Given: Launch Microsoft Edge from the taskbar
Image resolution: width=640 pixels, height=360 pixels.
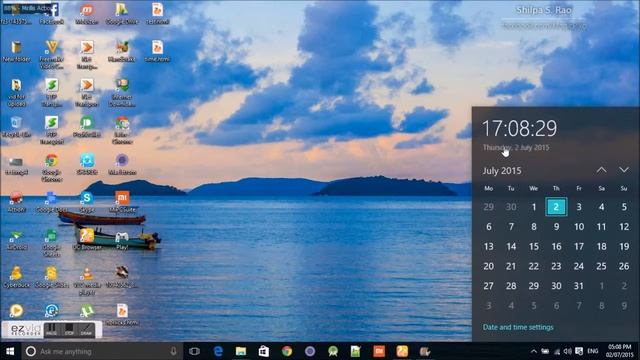Looking at the screenshot, I should [218, 351].
